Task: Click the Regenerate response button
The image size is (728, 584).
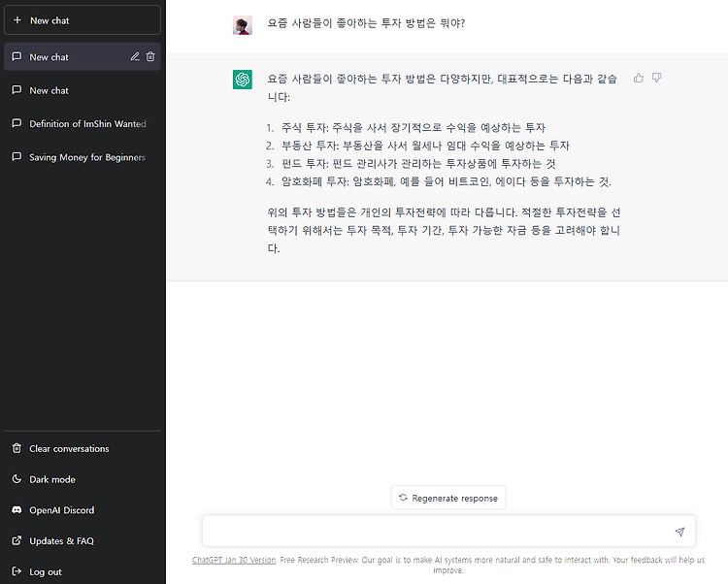Action: [448, 498]
